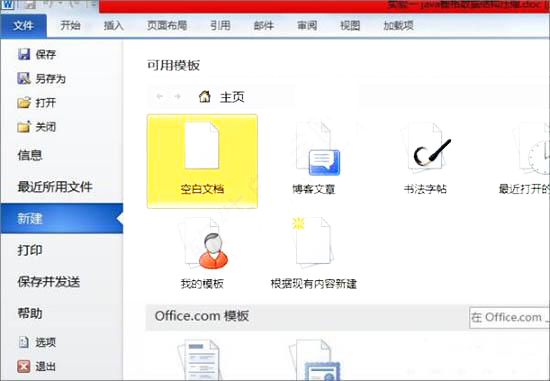
Task: Open the 引用 ribbon tab
Action: pos(220,26)
